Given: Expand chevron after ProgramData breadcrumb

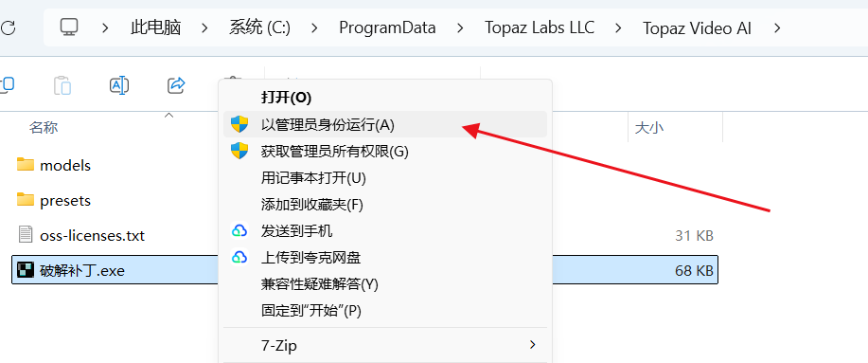Looking at the screenshot, I should pyautogui.click(x=461, y=27).
